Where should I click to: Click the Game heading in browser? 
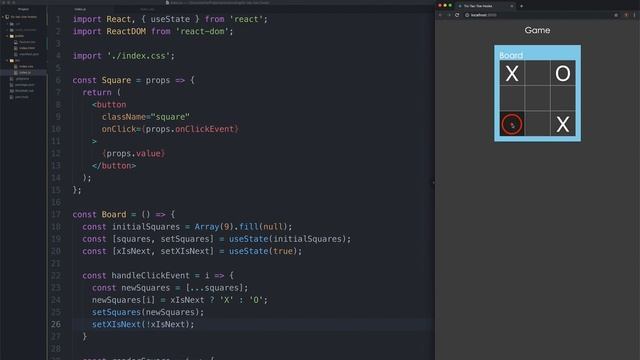pyautogui.click(x=537, y=30)
